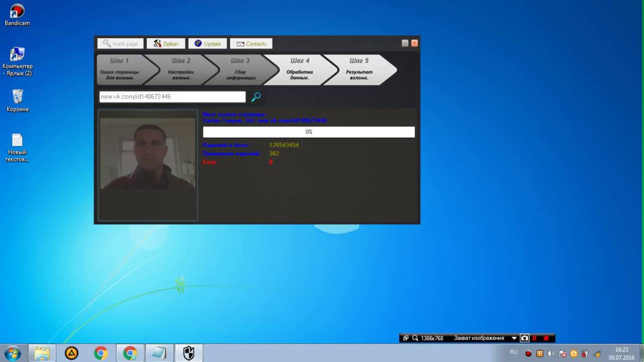
Task: Click the 0% progress bar
Action: pyautogui.click(x=309, y=132)
